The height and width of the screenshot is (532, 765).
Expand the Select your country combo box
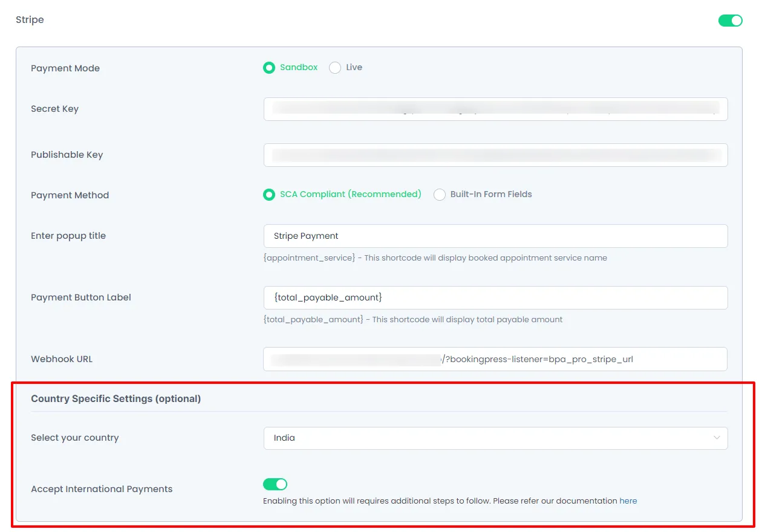pos(495,438)
